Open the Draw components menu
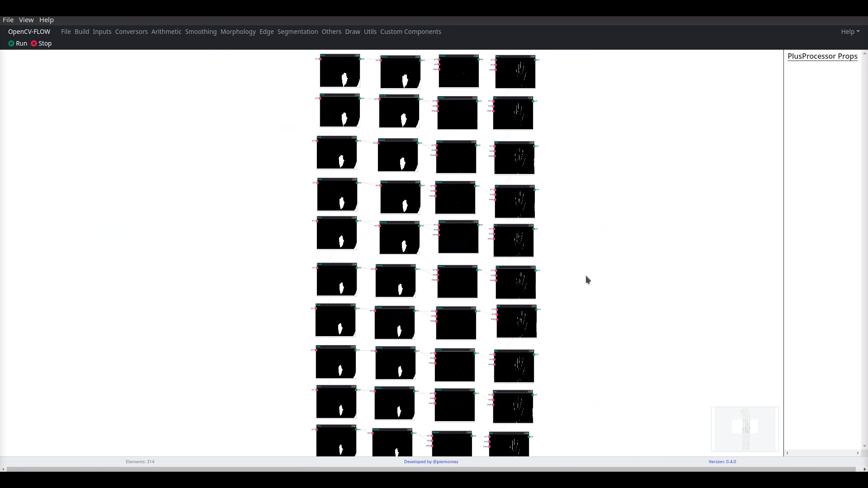 pyautogui.click(x=353, y=32)
